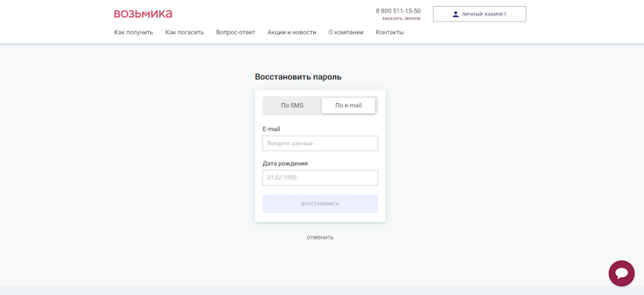
Task: Open О компании page
Action: (x=346, y=33)
